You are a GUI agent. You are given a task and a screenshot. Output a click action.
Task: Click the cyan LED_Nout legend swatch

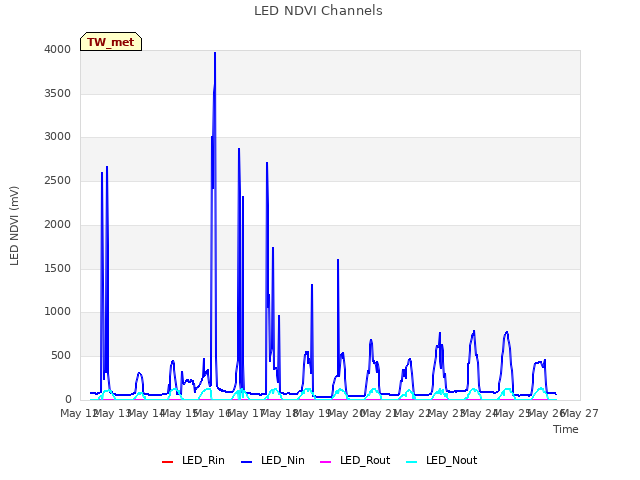pyautogui.click(x=412, y=462)
